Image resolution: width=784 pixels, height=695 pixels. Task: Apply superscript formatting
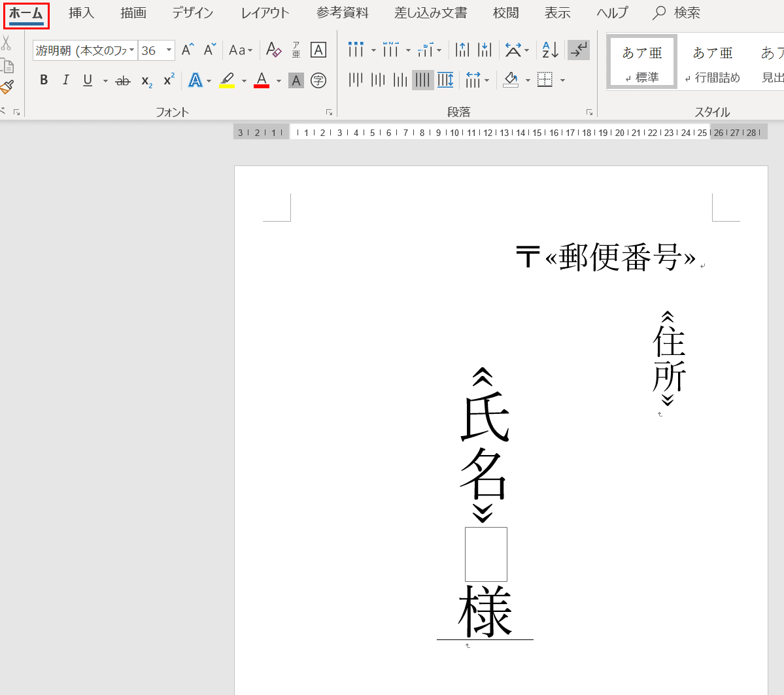click(x=169, y=80)
